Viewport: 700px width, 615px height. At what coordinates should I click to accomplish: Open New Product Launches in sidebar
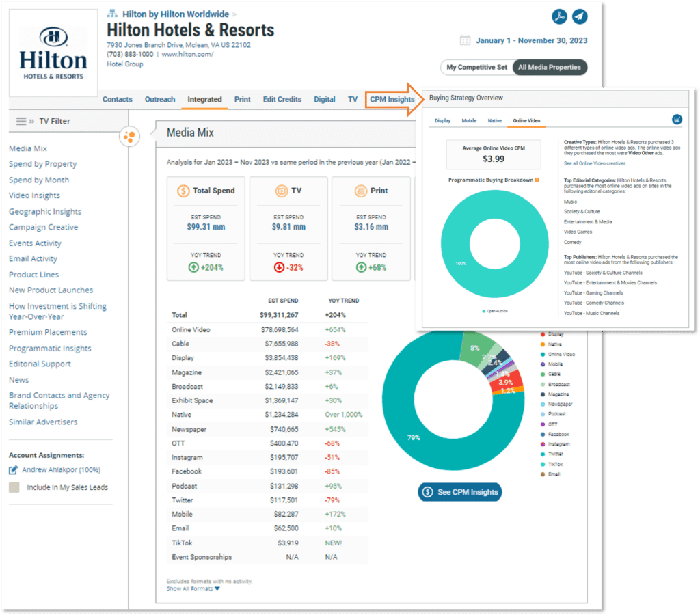click(x=51, y=290)
